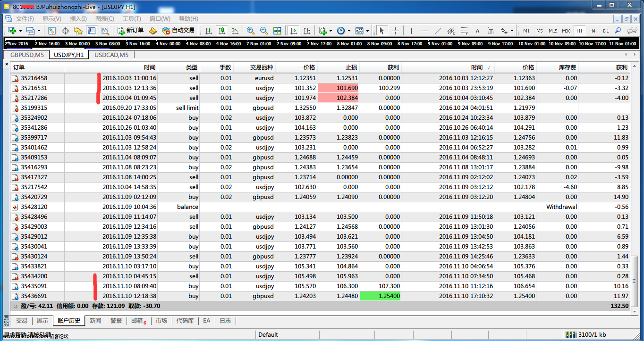Viewport: 644px width, 341px height.
Task: Toggle the Navigator star-folder icon
Action: 78,31
